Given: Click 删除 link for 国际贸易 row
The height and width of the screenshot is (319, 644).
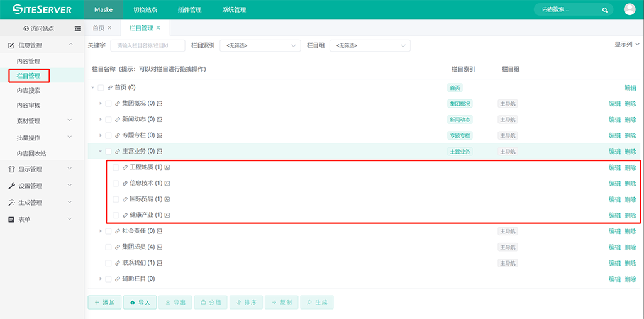Looking at the screenshot, I should click(630, 199).
